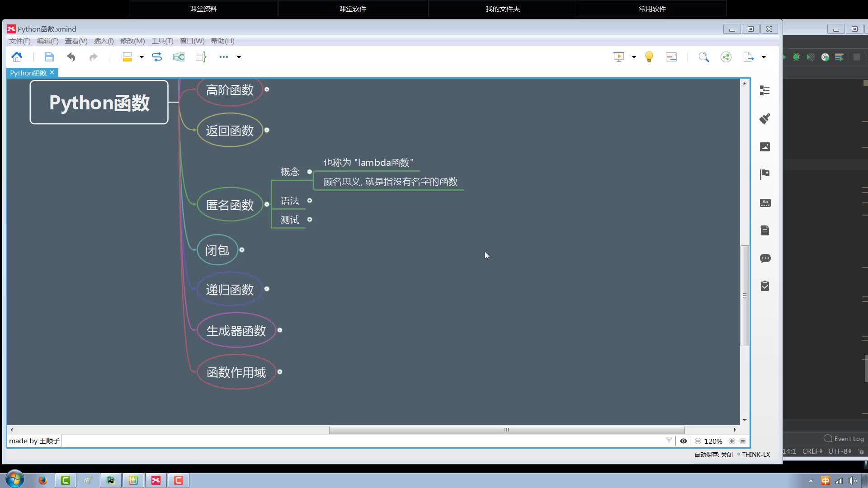Switch to the Python函数 sheet tab
Viewport: 868px width, 488px height.
(x=28, y=73)
